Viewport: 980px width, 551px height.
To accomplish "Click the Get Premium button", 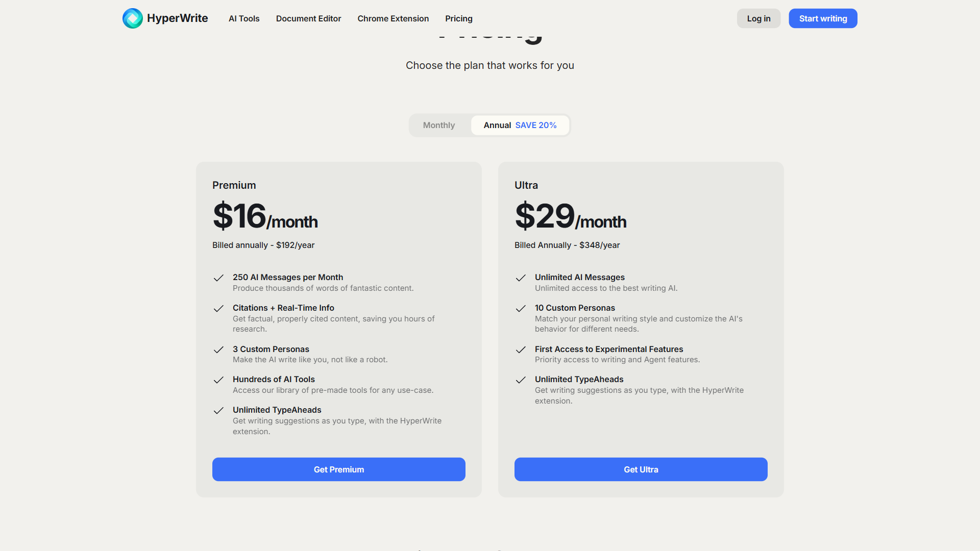I will click(339, 469).
